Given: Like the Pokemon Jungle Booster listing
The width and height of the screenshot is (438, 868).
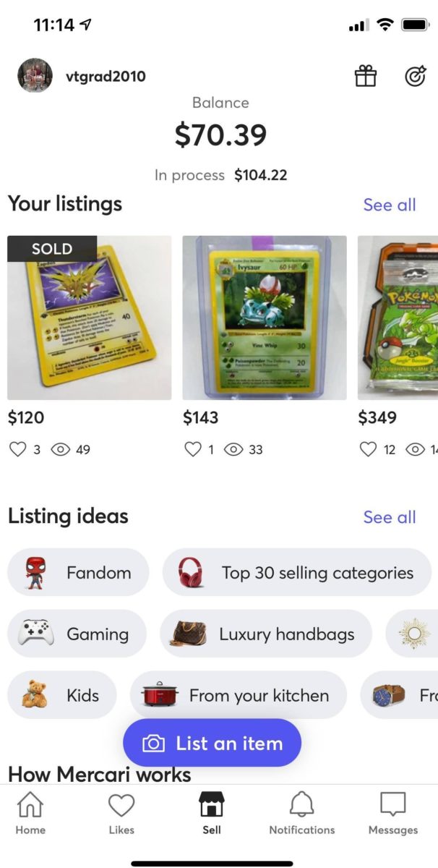Looking at the screenshot, I should pyautogui.click(x=370, y=449).
